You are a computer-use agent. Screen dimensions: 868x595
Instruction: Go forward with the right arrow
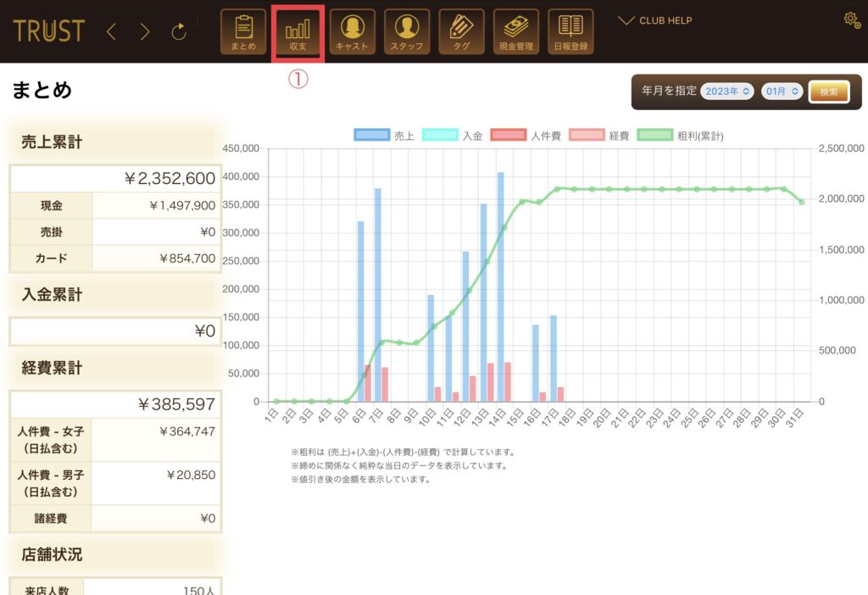tap(145, 31)
